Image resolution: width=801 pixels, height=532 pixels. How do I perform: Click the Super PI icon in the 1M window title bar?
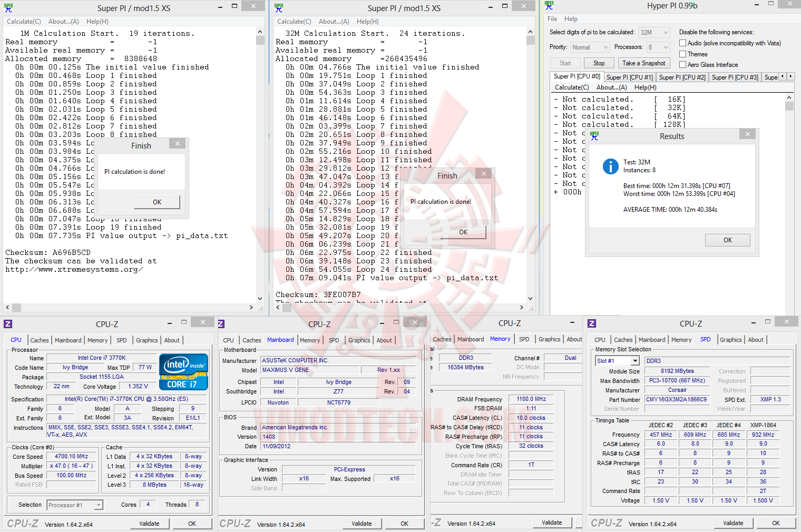click(8, 7)
